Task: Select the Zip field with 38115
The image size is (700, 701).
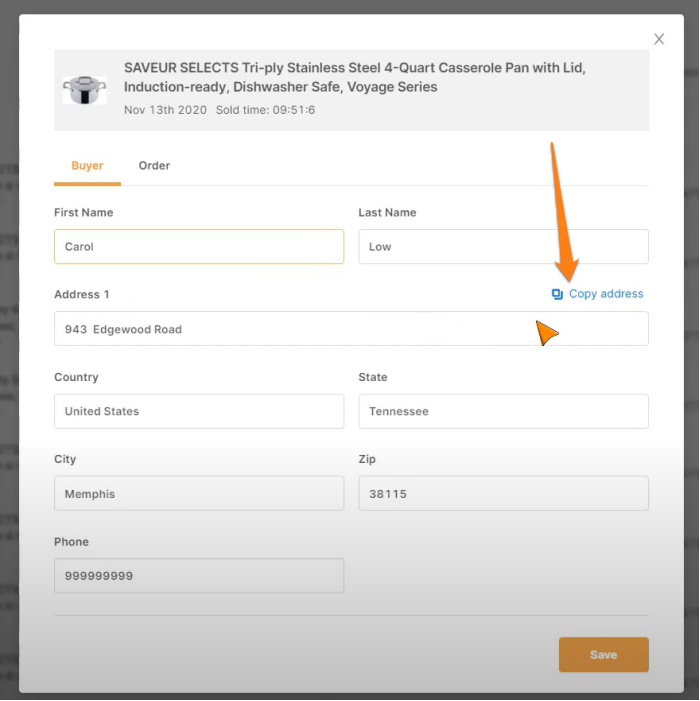Action: pos(503,494)
